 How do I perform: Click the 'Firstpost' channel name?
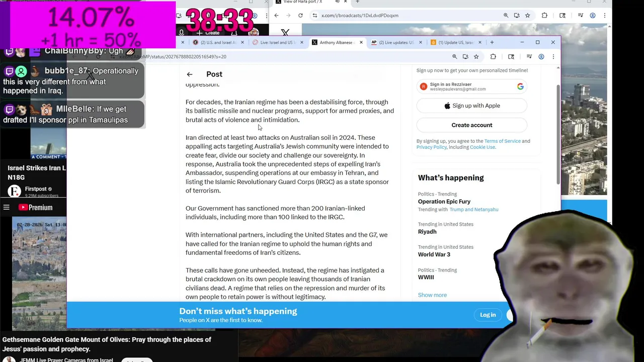point(35,189)
